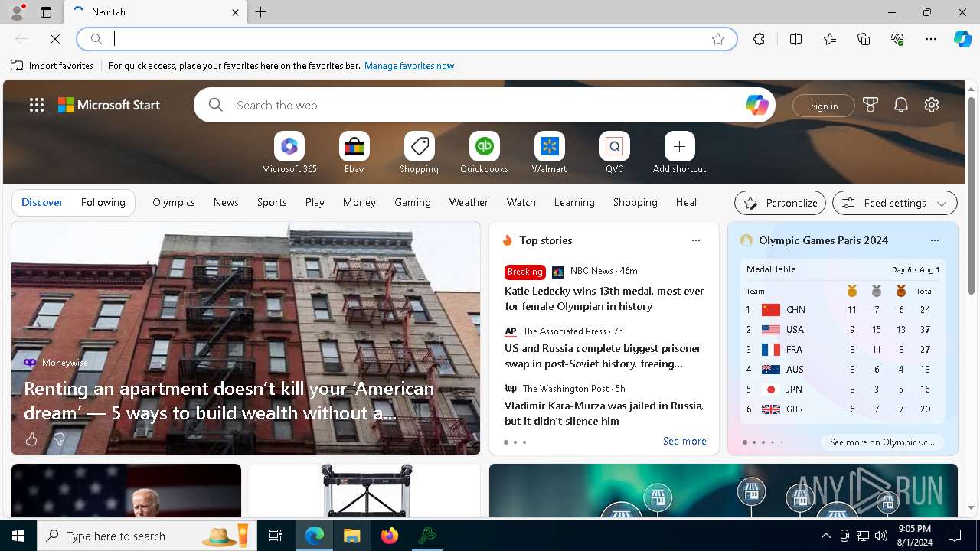Open the Ebay shortcut

354,153
